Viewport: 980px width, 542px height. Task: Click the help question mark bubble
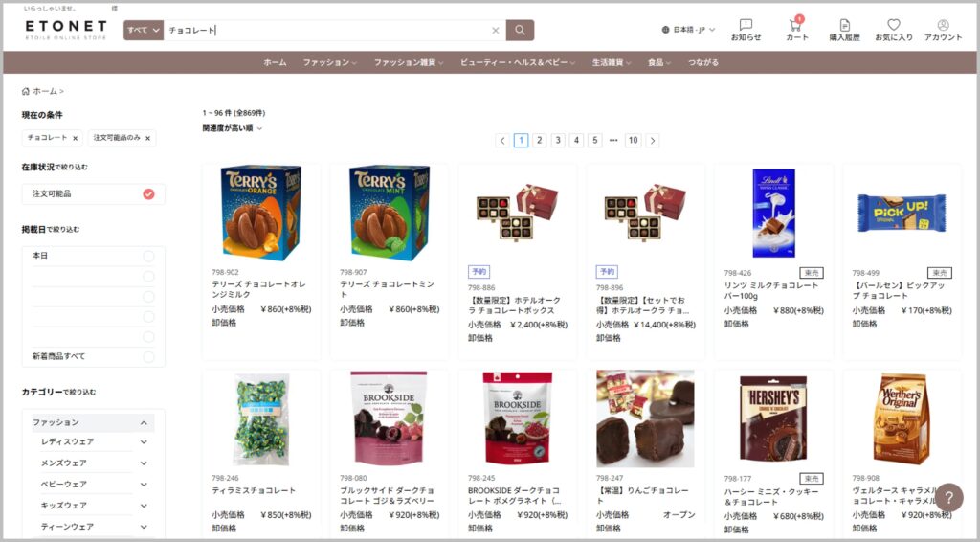(x=948, y=498)
